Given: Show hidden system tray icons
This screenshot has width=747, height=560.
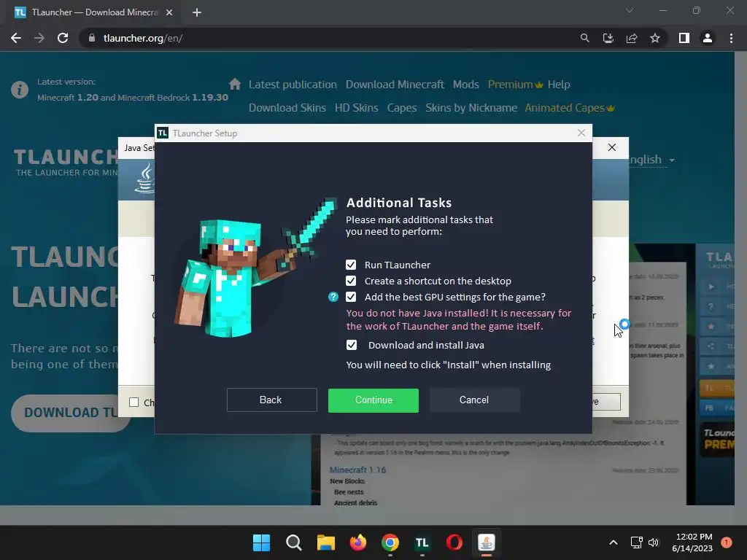Looking at the screenshot, I should 614,542.
